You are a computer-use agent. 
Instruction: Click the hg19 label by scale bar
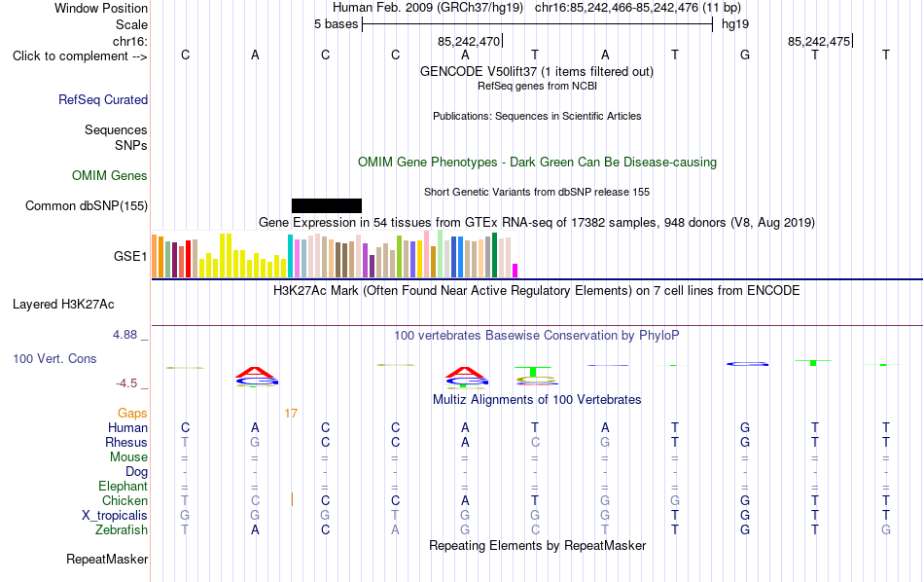735,24
